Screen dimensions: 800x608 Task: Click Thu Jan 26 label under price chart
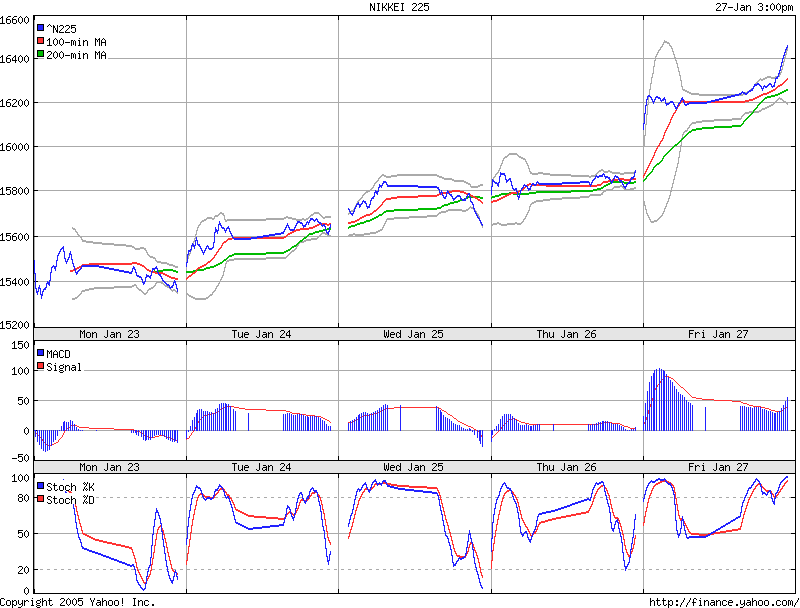click(x=566, y=335)
